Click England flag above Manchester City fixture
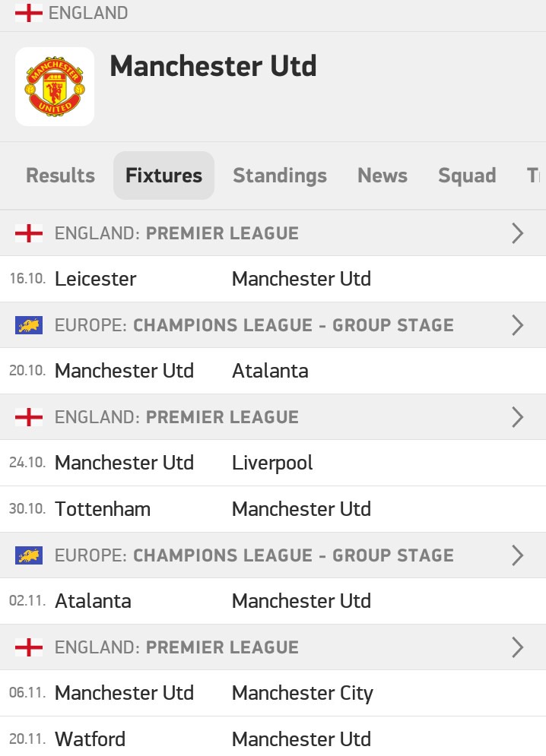The height and width of the screenshot is (756, 546). tap(28, 647)
